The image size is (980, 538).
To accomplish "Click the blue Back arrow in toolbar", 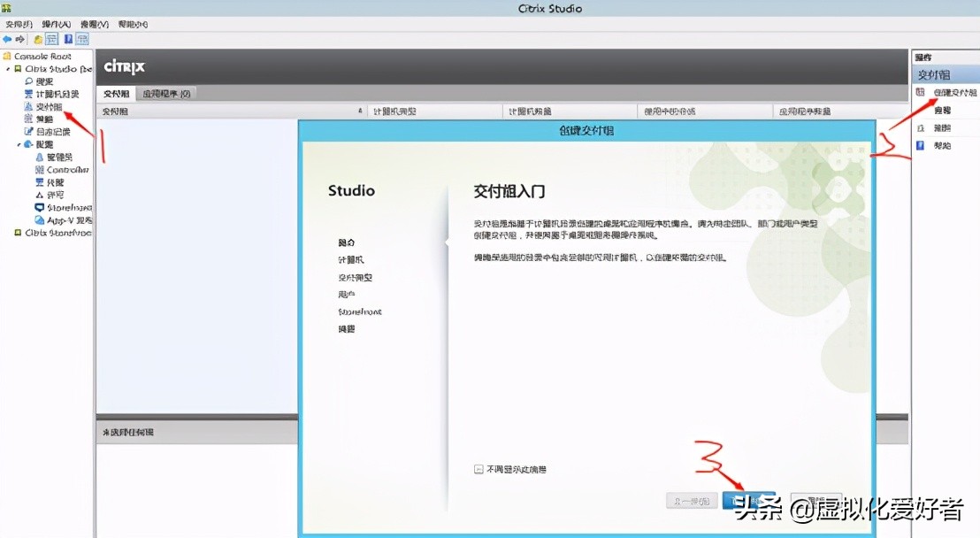I will 7,39.
